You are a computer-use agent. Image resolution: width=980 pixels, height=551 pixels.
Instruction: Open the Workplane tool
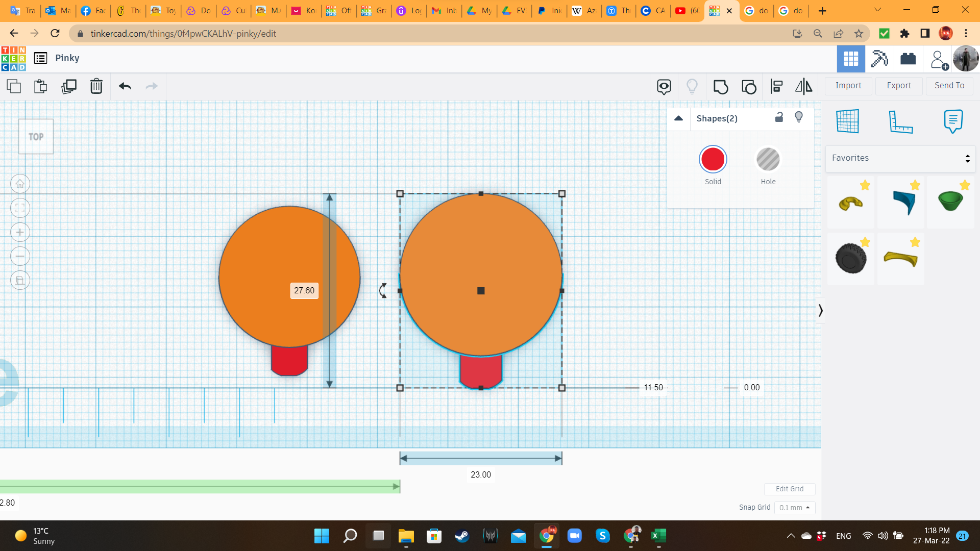coord(848,121)
